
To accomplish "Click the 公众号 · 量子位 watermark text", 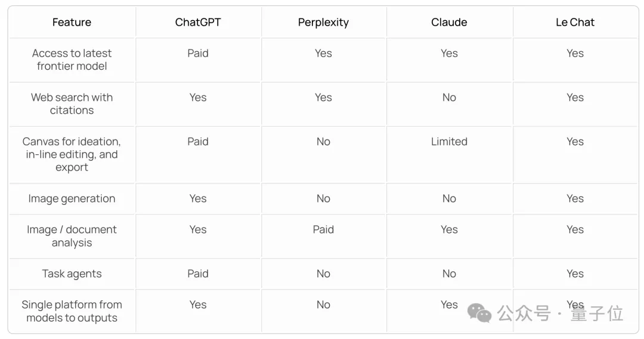I will point(561,313).
